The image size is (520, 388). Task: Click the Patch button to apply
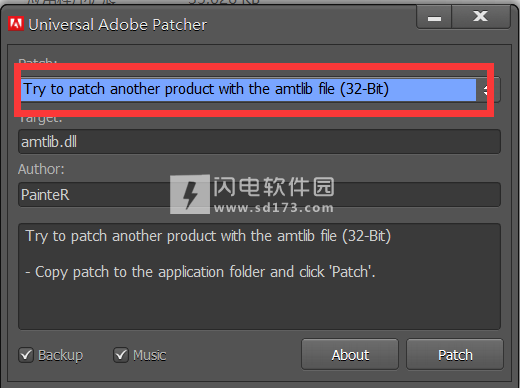455,354
